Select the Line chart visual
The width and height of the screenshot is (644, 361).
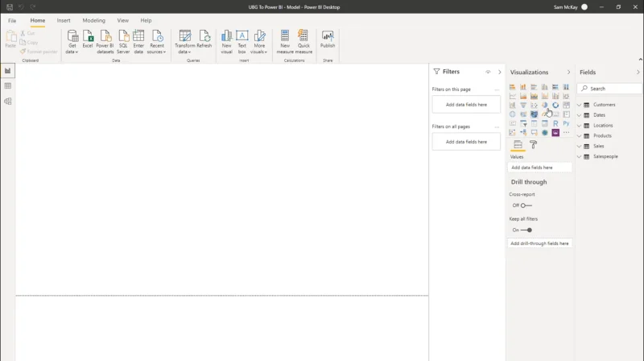(x=513, y=96)
